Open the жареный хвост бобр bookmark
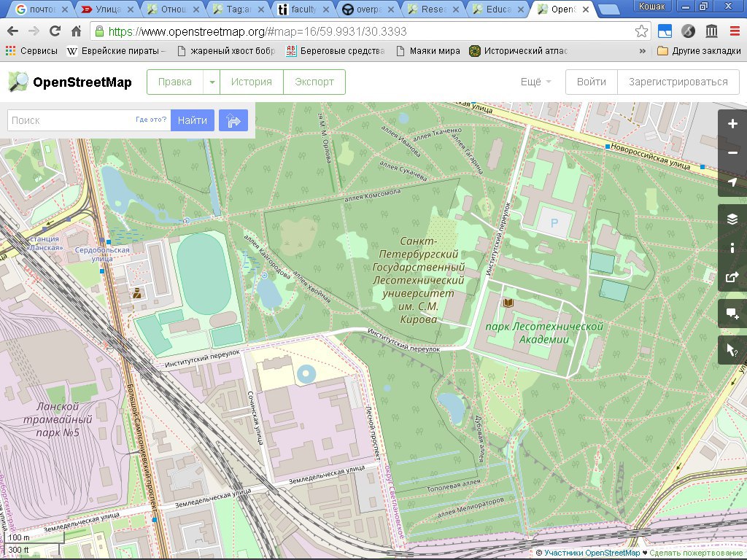 [226, 51]
